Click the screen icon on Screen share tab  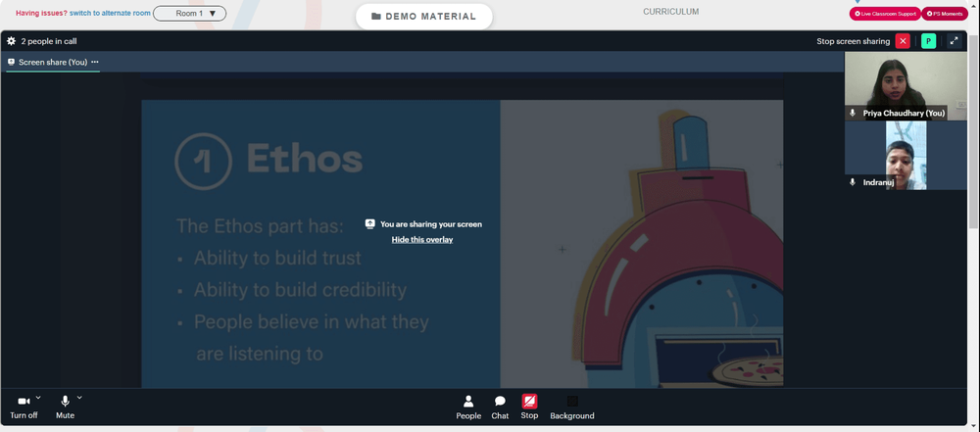[x=11, y=62]
